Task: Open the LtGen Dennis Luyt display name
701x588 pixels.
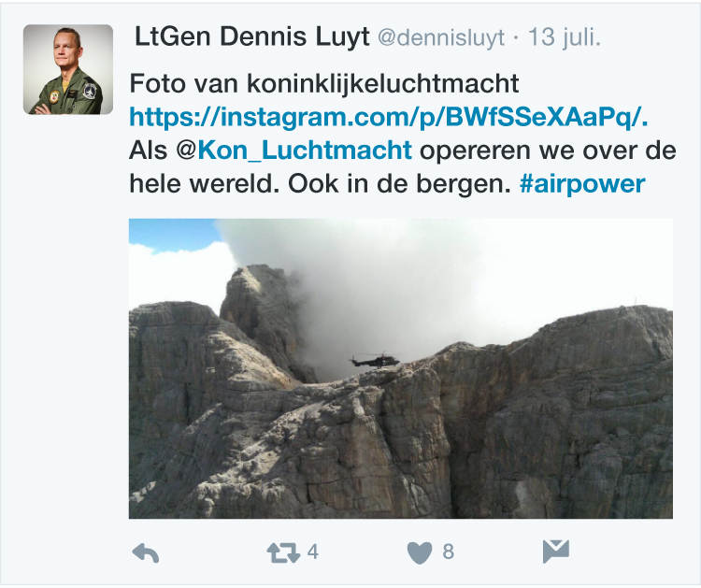Action: [252, 36]
